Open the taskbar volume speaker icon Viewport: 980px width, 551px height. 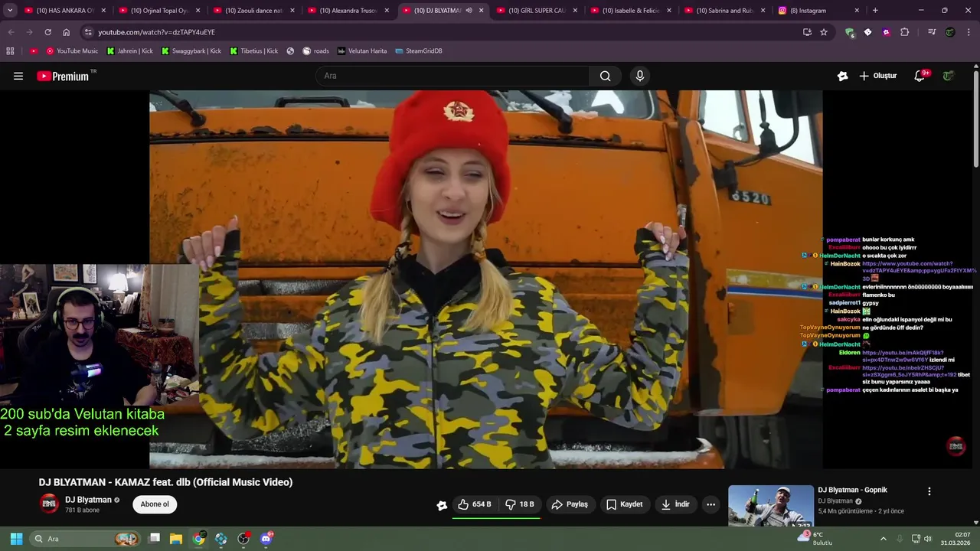928,539
